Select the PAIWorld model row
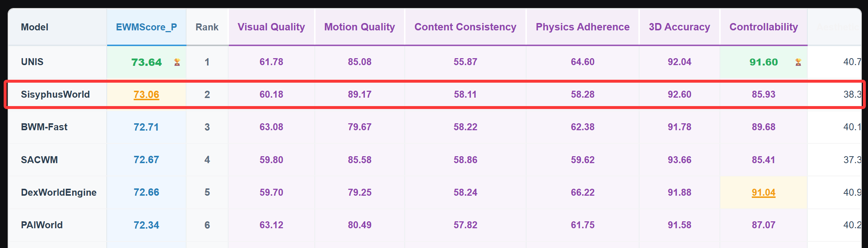The height and width of the screenshot is (248, 868). (435, 225)
